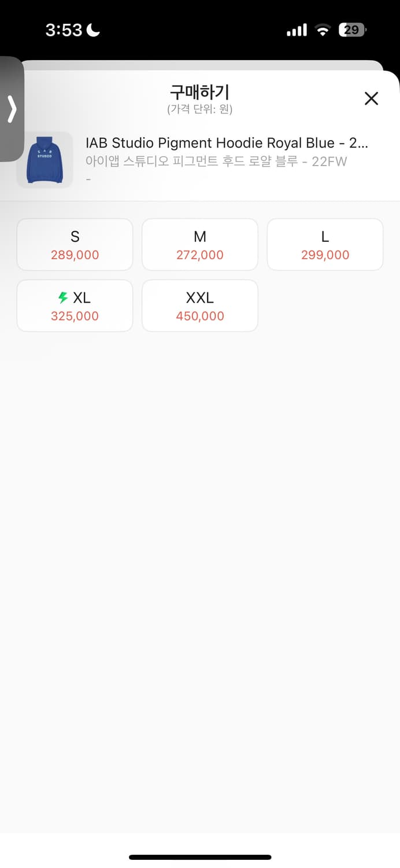Tap the 450,000 price label

200,316
